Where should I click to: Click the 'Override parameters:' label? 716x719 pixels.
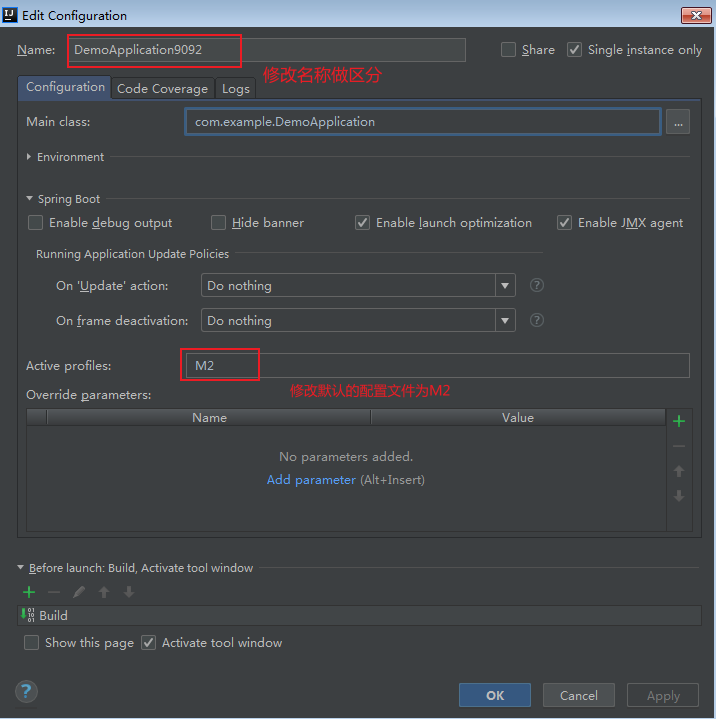pos(89,395)
